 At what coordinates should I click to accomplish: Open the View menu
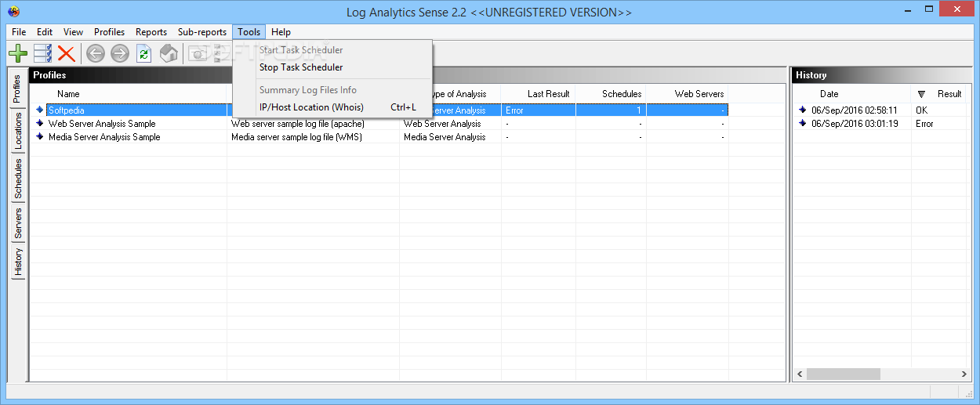73,32
